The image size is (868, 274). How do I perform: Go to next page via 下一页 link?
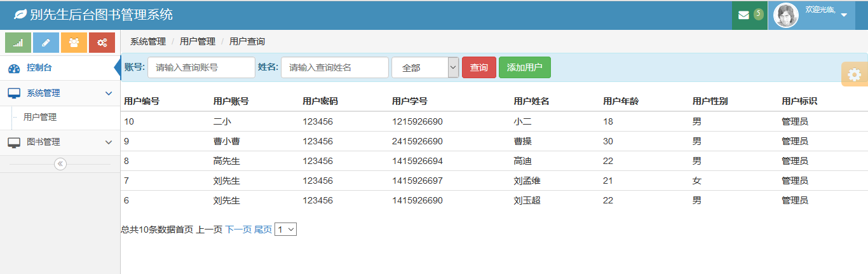(x=238, y=229)
